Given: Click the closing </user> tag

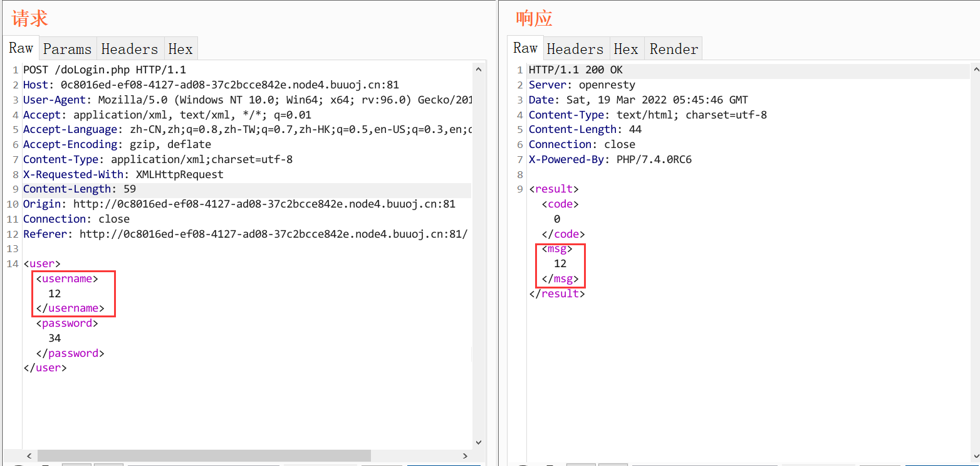Looking at the screenshot, I should pyautogui.click(x=45, y=368).
